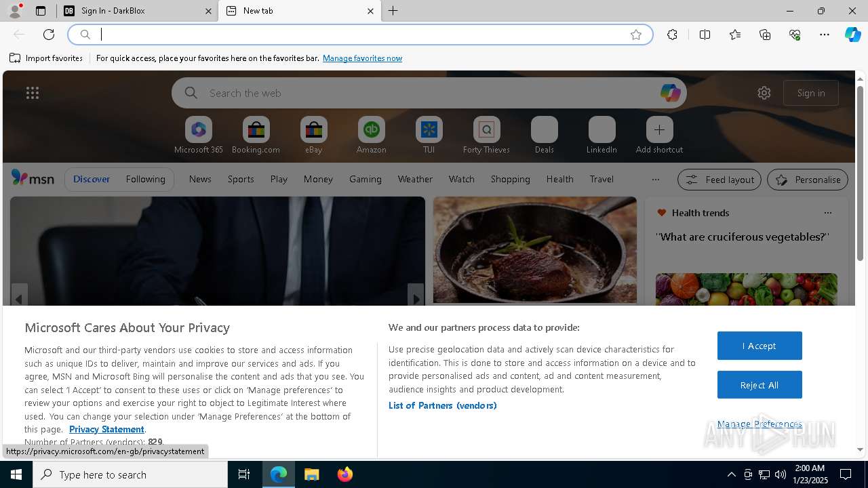
Task: Click Reject All on privacy banner
Action: tap(759, 385)
